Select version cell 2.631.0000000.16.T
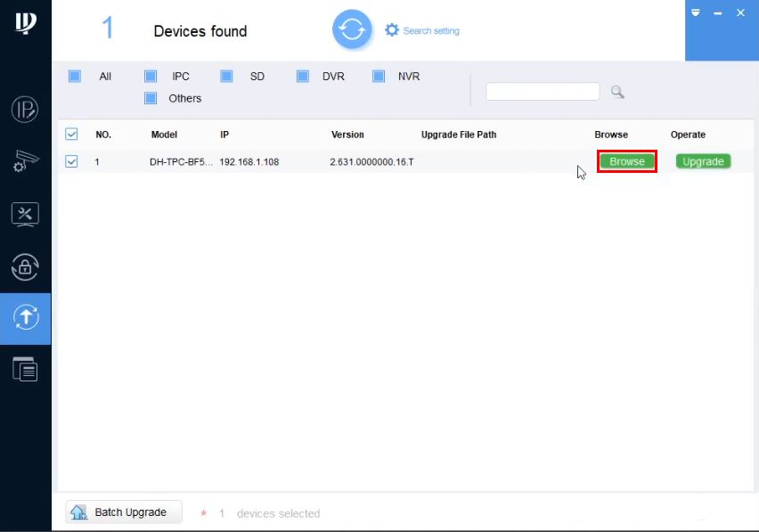The height and width of the screenshot is (532, 759). [x=371, y=161]
